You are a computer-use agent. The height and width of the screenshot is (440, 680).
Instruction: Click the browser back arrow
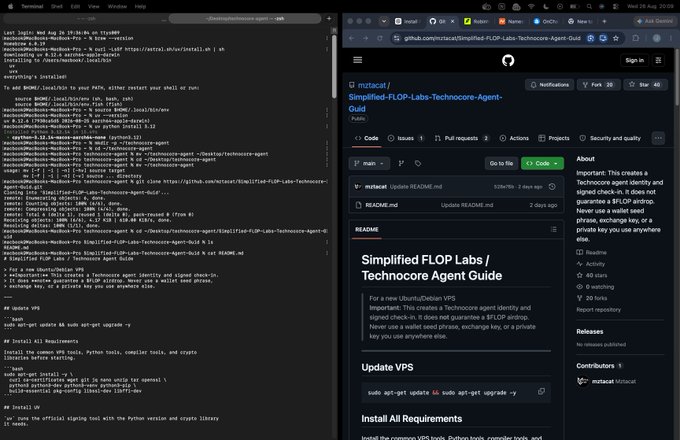point(351,38)
